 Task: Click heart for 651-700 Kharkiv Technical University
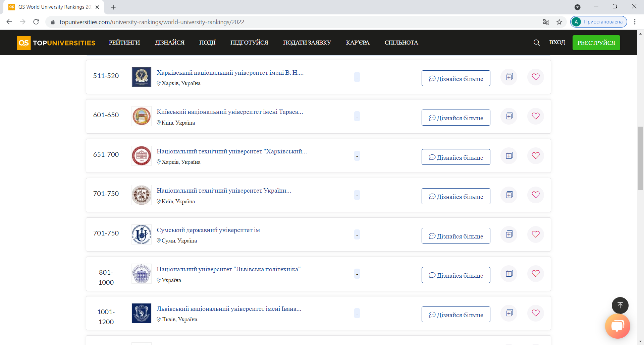(x=536, y=156)
